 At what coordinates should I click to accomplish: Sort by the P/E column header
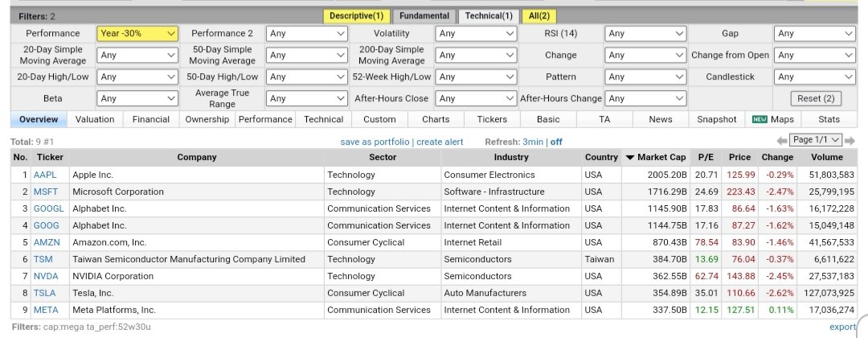[x=706, y=158]
